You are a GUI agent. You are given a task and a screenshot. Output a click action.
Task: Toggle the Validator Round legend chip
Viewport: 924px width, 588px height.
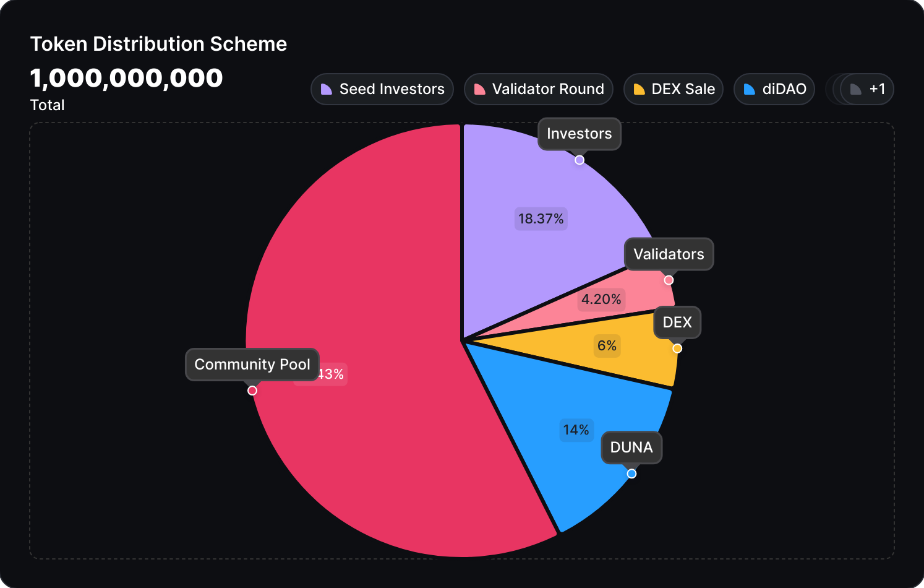click(x=538, y=89)
